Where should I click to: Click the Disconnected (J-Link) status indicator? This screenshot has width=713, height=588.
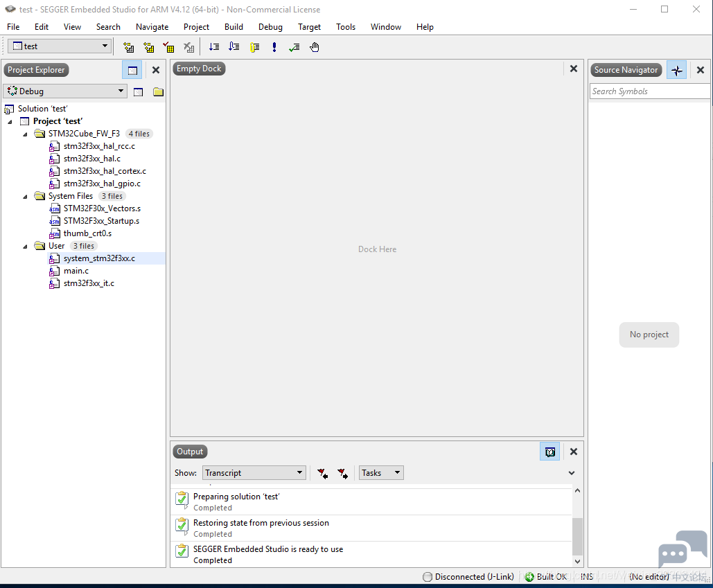tap(468, 577)
